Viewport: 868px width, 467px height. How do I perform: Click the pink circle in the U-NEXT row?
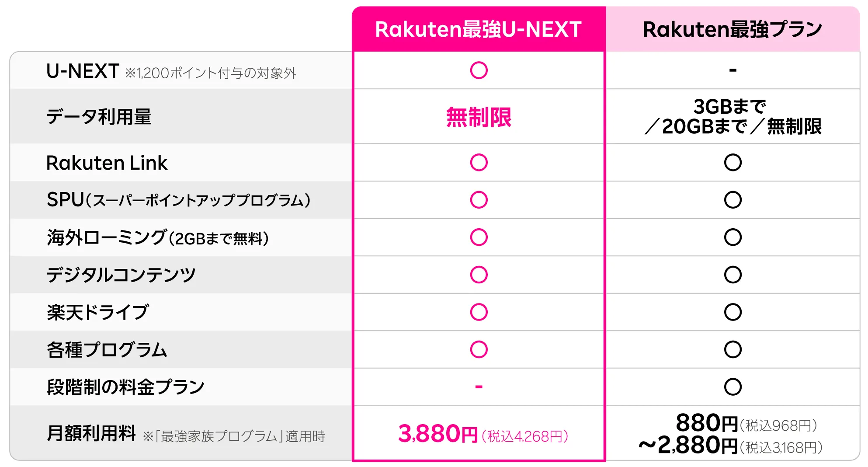(x=479, y=70)
